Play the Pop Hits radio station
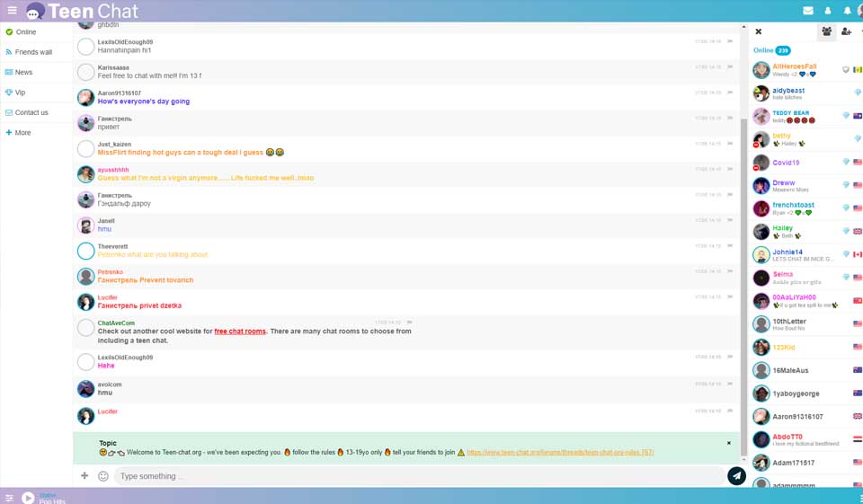863x504 pixels. point(28,498)
